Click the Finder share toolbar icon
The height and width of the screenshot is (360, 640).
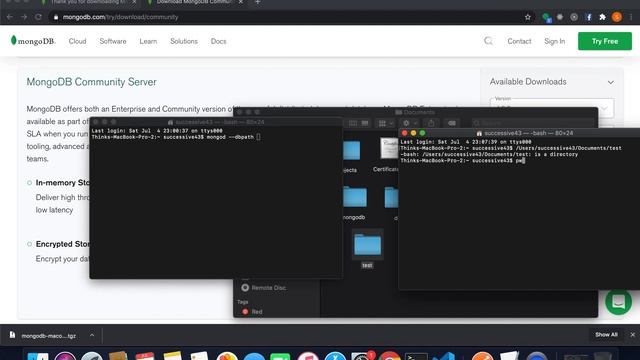(431, 123)
